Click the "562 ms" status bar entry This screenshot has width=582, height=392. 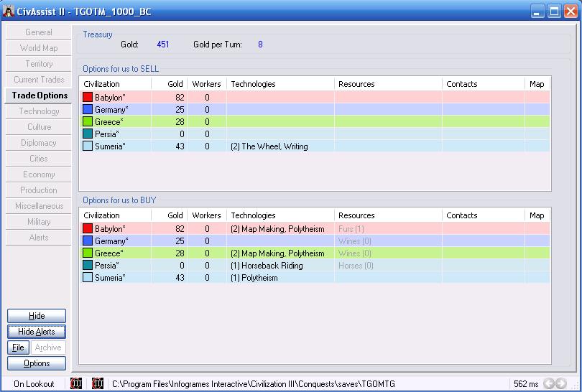(526, 384)
